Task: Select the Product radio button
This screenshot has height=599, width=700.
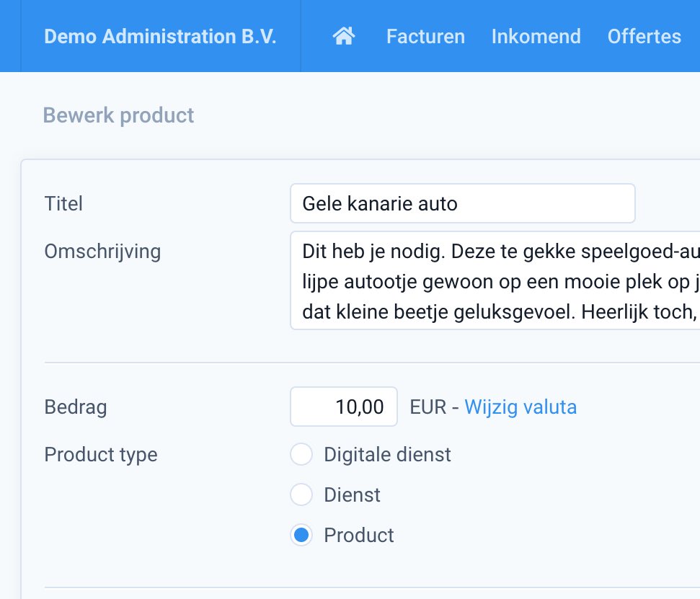Action: [301, 535]
